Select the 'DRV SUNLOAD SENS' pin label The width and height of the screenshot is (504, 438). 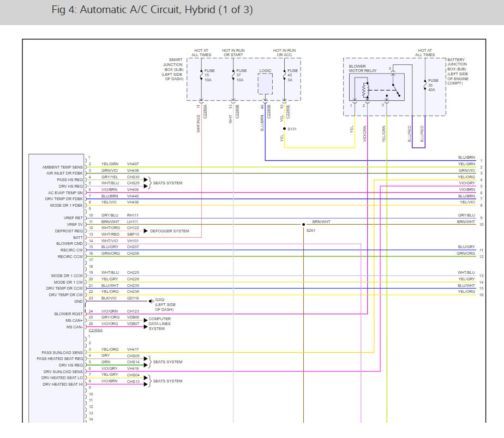click(x=63, y=372)
